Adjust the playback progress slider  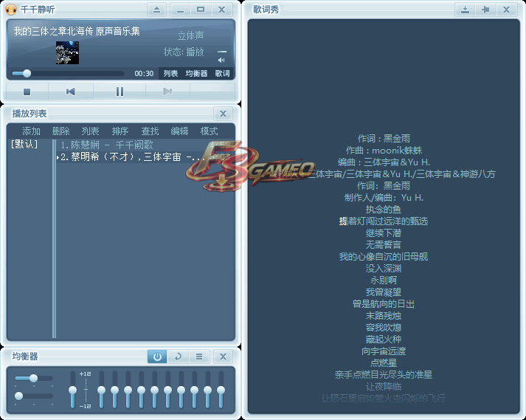coord(68,73)
